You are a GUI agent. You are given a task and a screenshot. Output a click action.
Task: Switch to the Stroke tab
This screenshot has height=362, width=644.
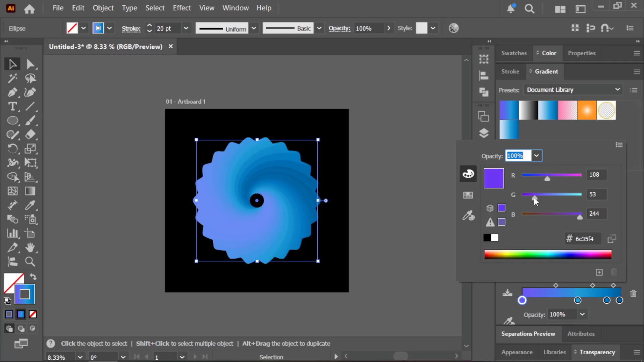pos(510,72)
